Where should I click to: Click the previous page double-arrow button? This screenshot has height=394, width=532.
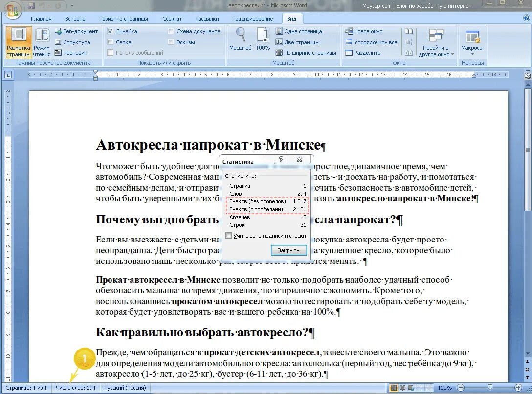point(528,362)
